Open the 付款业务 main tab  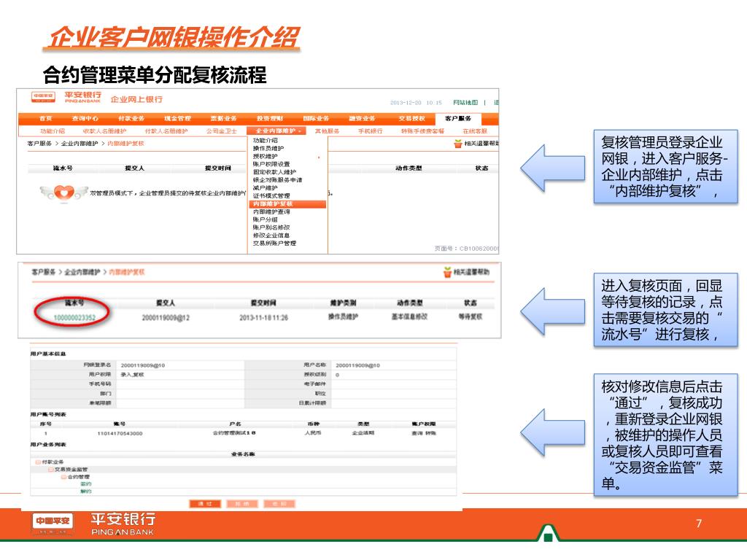click(131, 119)
